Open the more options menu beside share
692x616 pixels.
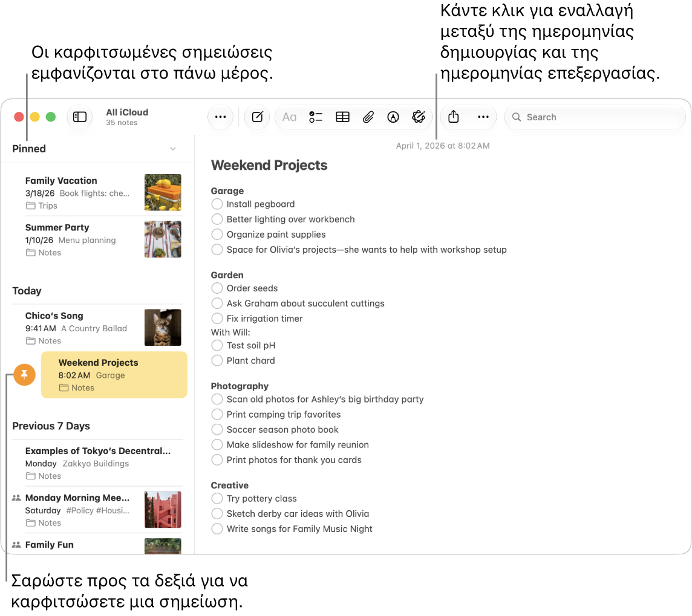pos(483,117)
